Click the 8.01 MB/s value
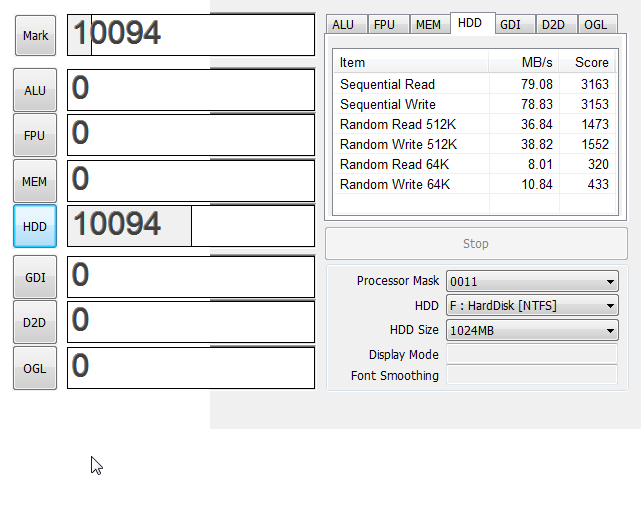The image size is (641, 515). (x=540, y=164)
